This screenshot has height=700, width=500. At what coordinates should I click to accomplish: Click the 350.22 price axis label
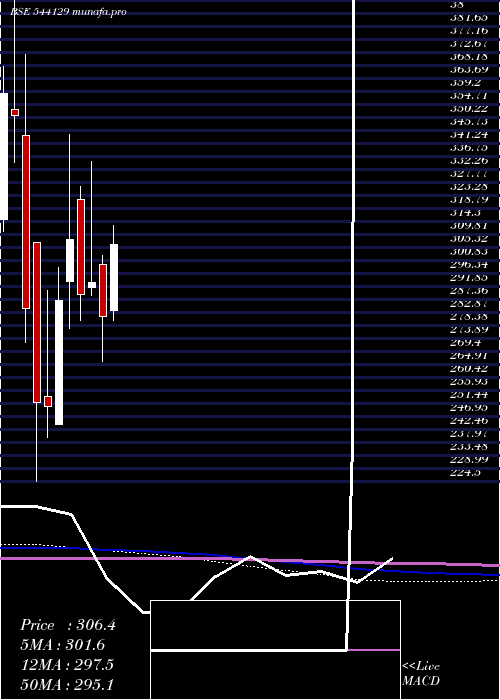[x=469, y=109]
